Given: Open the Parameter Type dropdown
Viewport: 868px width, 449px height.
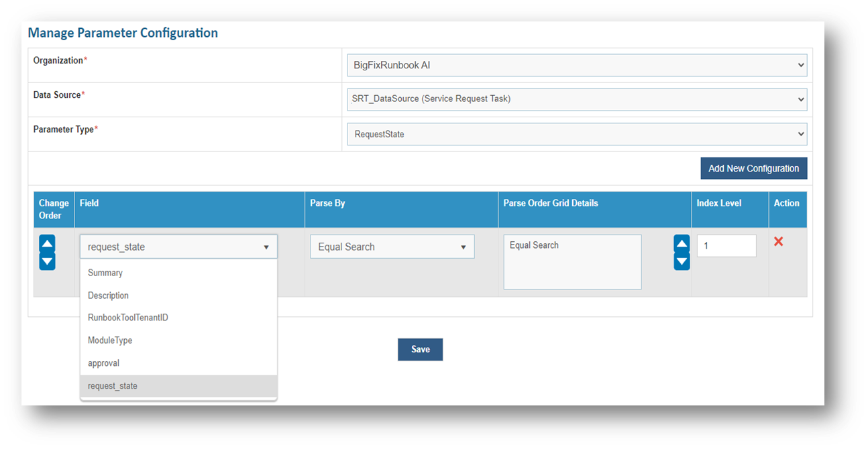Looking at the screenshot, I should tap(577, 134).
